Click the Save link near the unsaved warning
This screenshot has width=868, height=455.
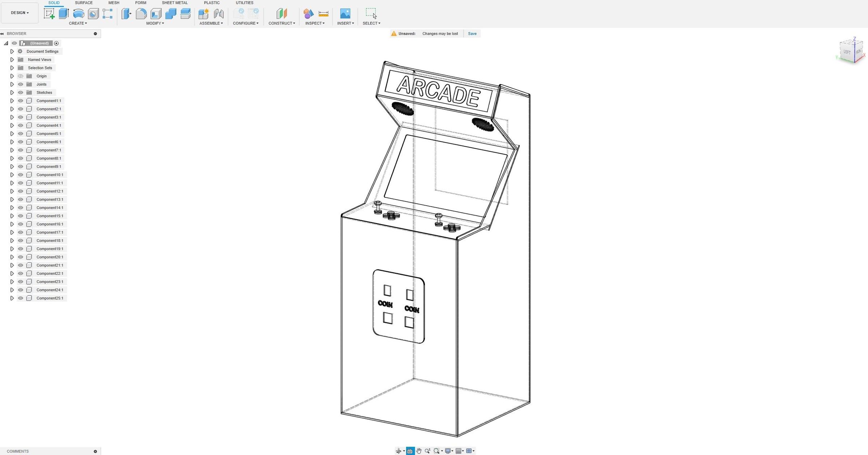[x=472, y=33]
